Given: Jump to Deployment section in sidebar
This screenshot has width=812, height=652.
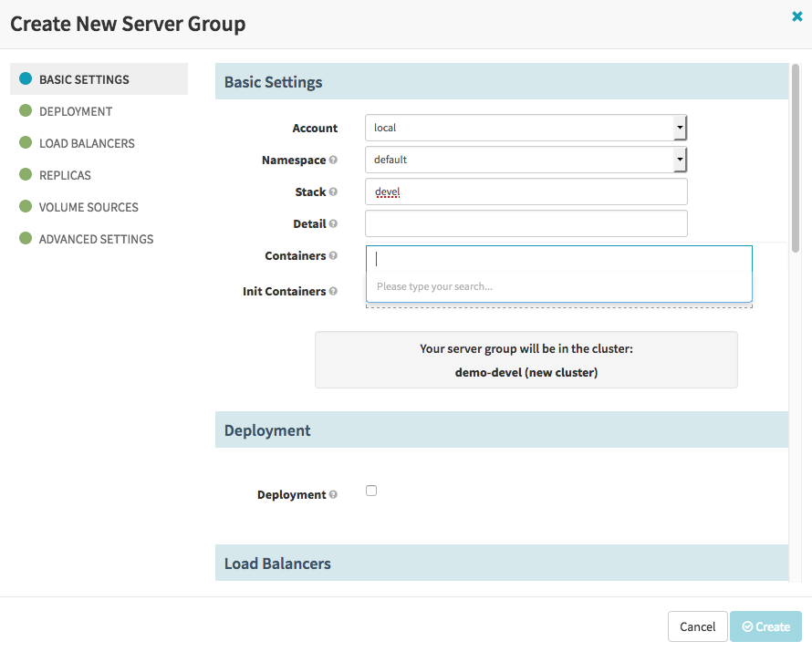Looking at the screenshot, I should 76,111.
